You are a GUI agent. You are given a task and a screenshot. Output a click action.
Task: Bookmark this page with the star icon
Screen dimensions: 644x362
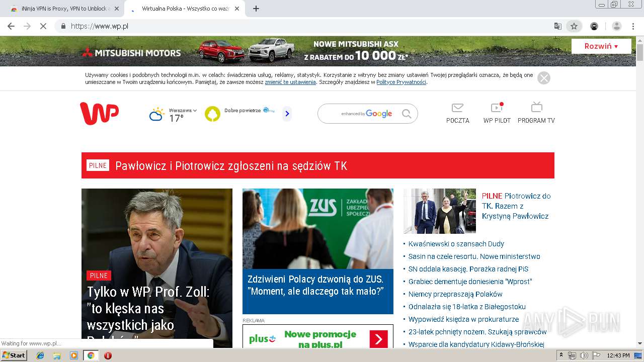coord(574,26)
